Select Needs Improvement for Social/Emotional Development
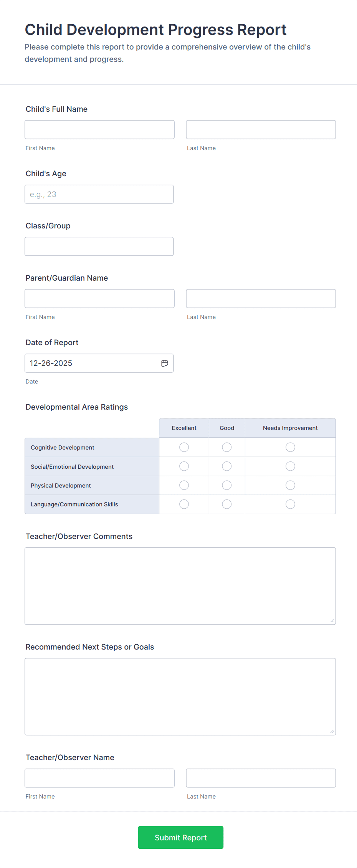 290,466
